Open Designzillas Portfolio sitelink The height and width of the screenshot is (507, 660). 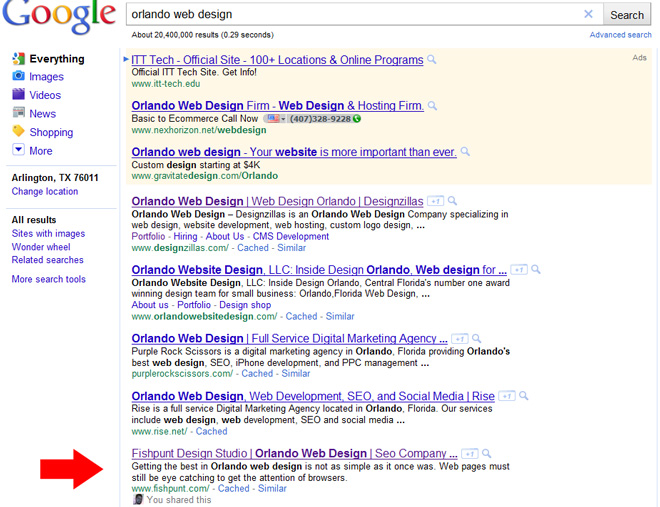click(x=148, y=236)
